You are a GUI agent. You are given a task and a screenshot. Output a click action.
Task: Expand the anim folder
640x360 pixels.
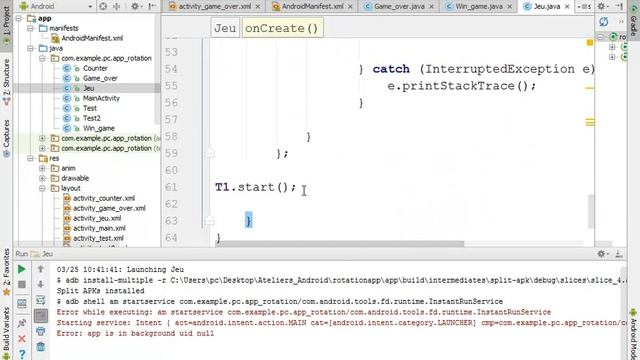click(42, 168)
